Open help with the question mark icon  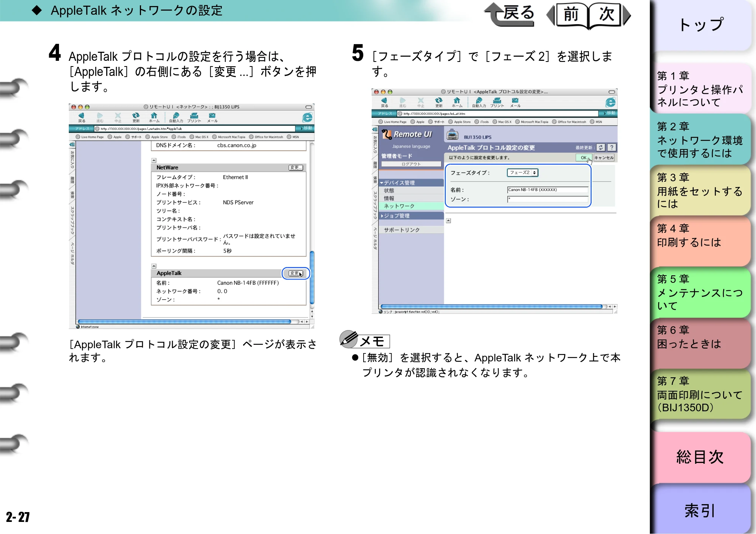[612, 148]
